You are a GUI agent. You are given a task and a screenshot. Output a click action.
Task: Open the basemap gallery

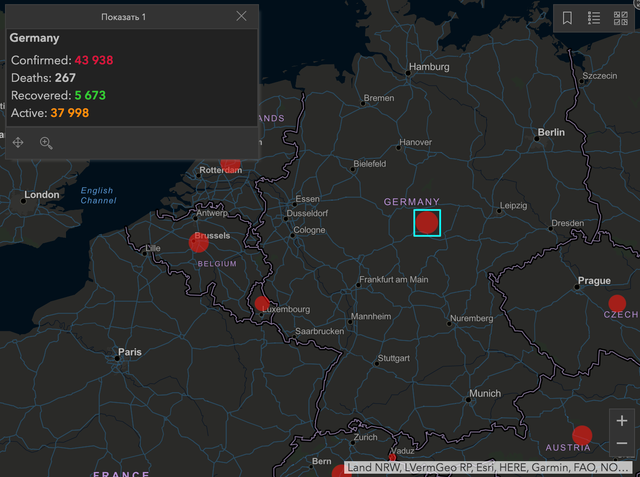click(620, 18)
